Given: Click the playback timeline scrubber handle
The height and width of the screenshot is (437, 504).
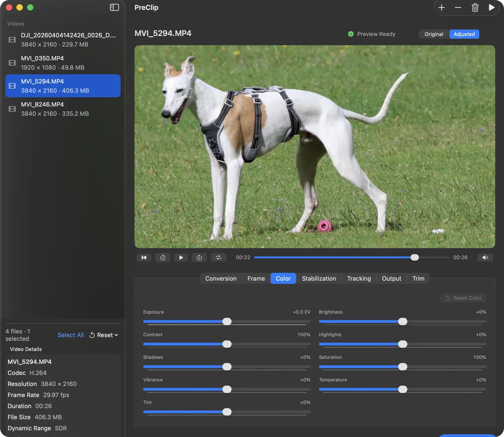Looking at the screenshot, I should coord(415,257).
